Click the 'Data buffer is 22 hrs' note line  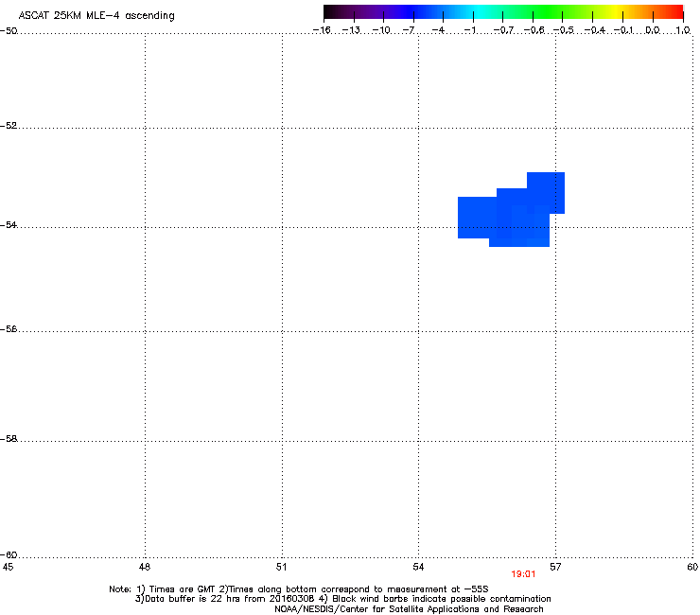342,599
